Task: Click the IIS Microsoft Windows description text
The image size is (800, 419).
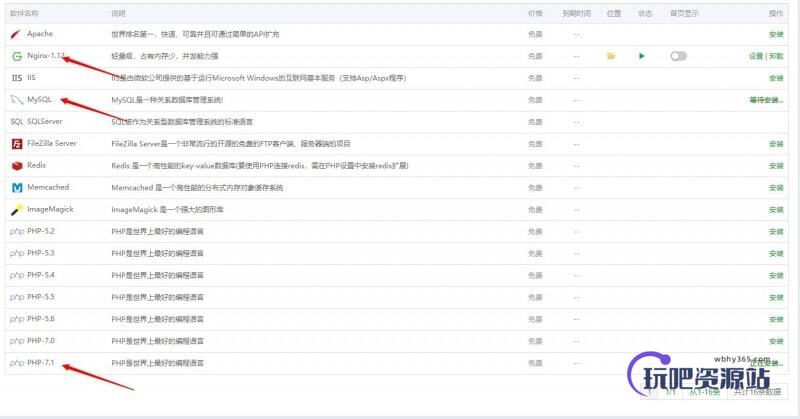Action: 259,78
